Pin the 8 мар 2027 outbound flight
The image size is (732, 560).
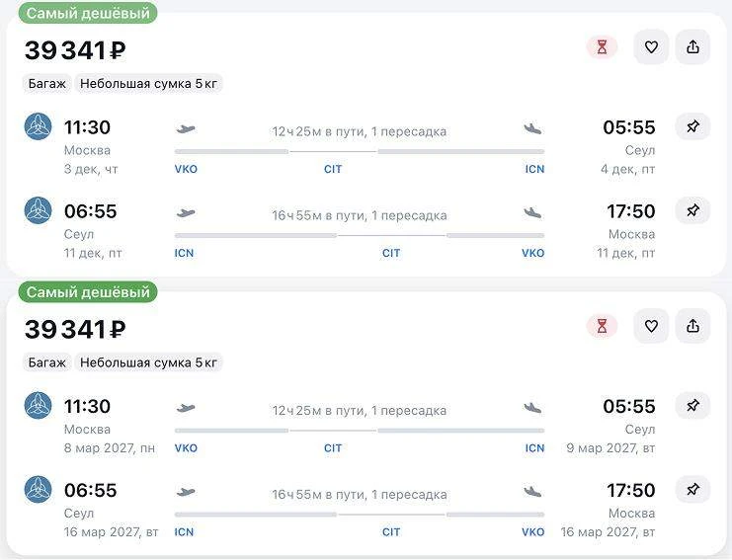point(692,406)
